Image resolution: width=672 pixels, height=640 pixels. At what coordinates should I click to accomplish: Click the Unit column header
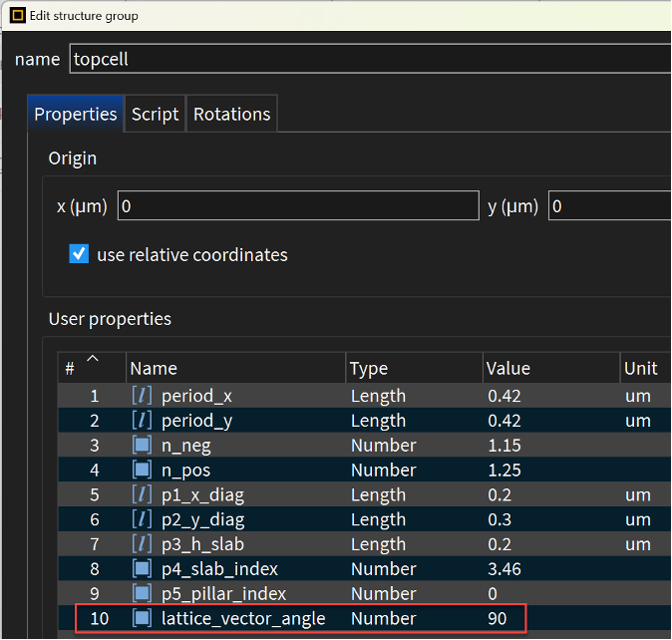click(646, 368)
